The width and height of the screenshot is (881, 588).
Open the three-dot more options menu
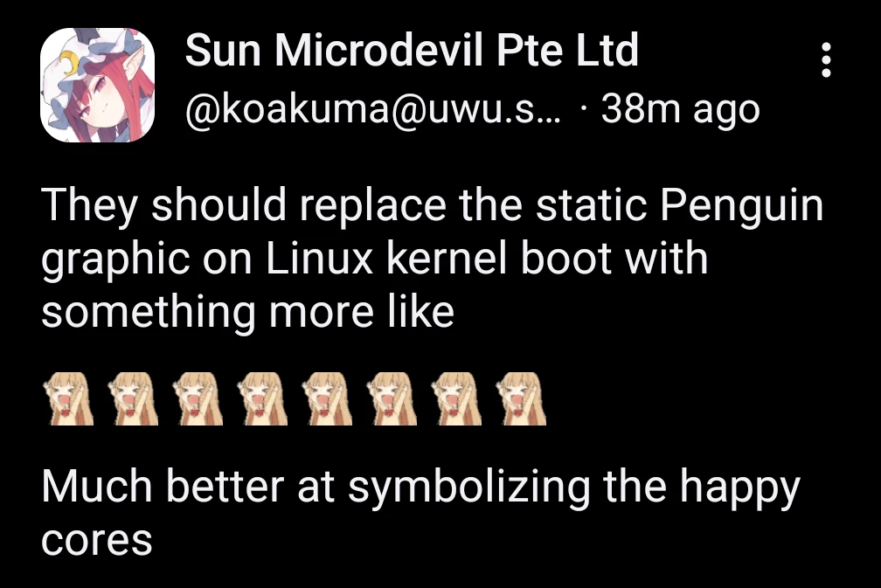tap(826, 59)
